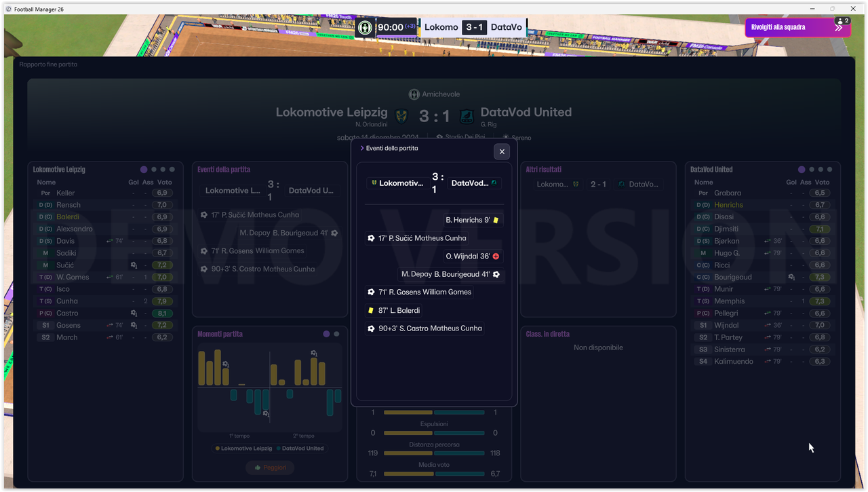Click goal icon before 90+3' S. Castro in popup

pyautogui.click(x=371, y=328)
